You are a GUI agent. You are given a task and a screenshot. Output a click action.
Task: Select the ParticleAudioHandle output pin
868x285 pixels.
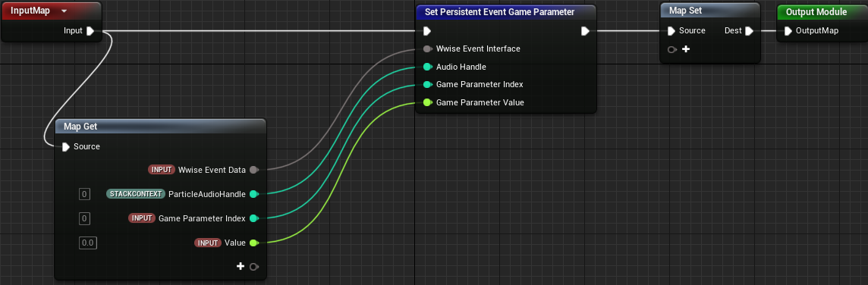(254, 194)
